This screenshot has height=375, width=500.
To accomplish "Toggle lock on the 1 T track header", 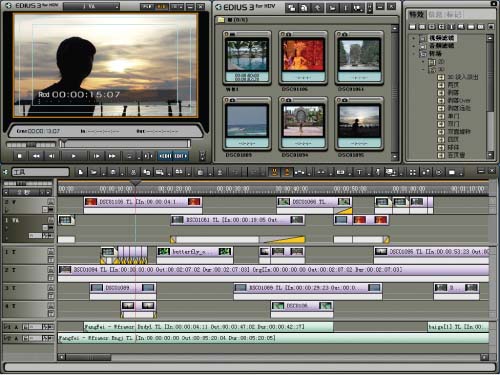I will pos(51,252).
